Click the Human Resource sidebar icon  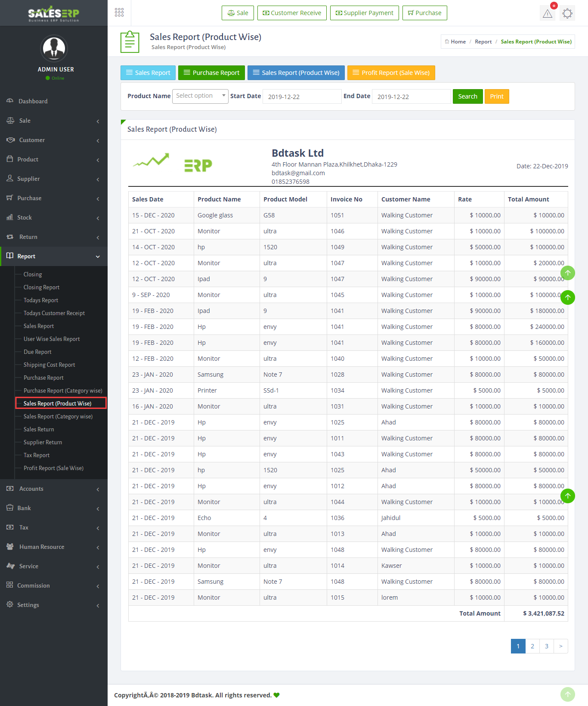10,546
